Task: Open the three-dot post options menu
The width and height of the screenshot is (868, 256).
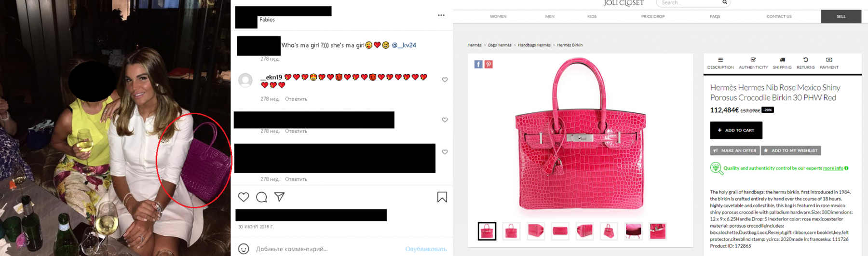Action: [x=441, y=15]
